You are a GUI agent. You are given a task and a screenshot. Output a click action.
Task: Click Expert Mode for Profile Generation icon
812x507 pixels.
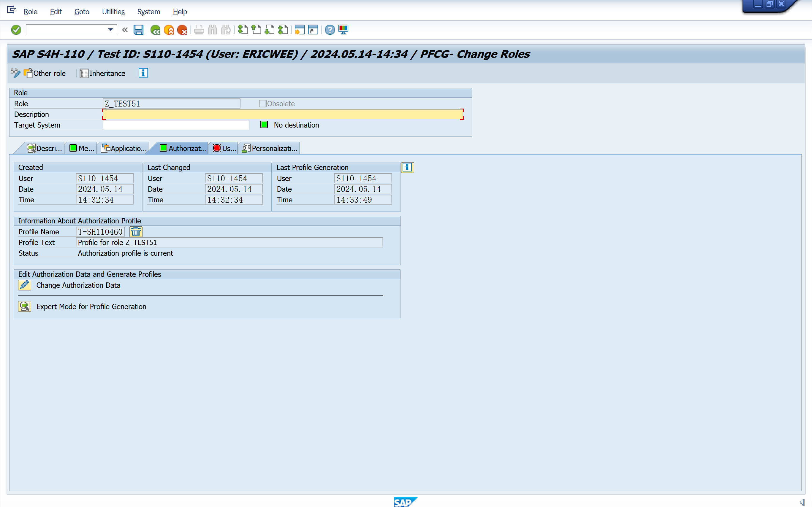pos(25,306)
